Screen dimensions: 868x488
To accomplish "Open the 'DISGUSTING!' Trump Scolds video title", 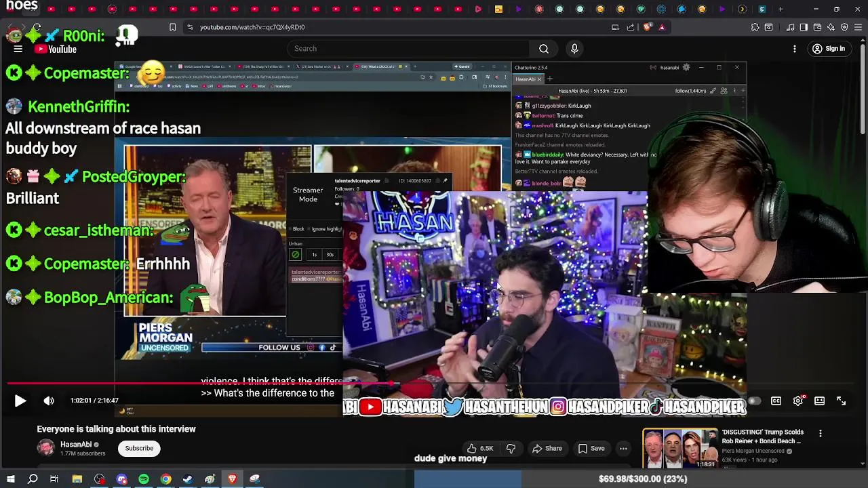I will click(x=763, y=436).
